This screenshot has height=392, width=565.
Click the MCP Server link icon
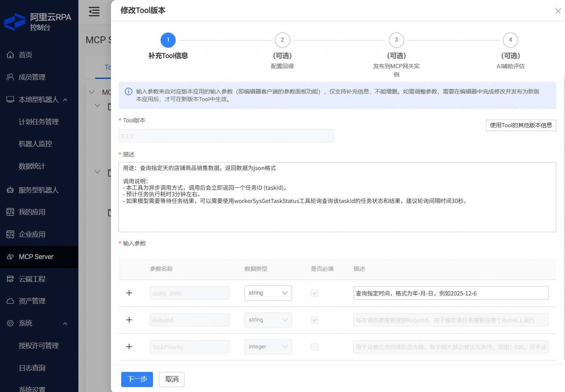tap(10, 257)
